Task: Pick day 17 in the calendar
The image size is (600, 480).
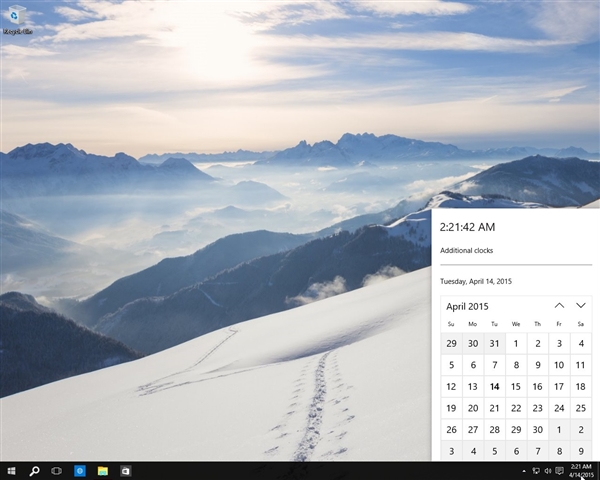Action: coord(559,387)
